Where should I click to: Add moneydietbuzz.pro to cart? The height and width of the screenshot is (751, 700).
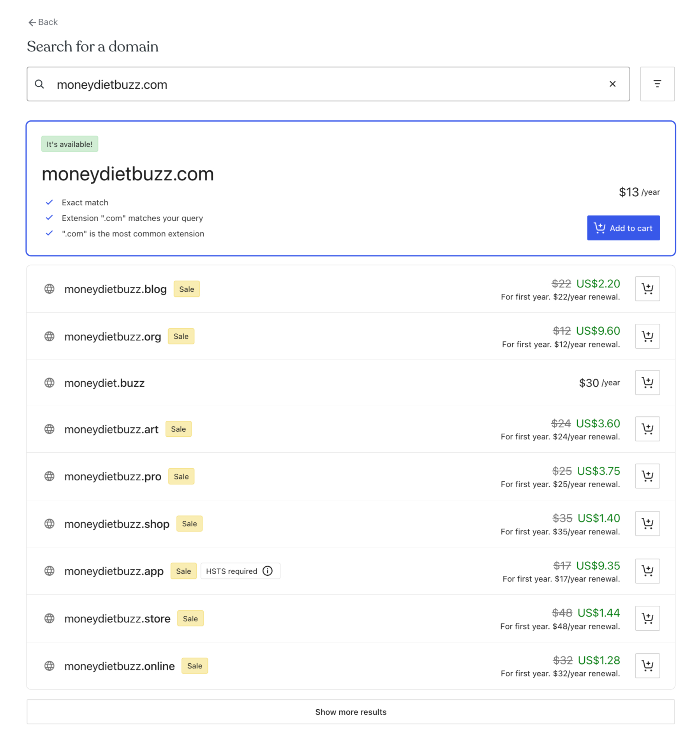(x=647, y=476)
